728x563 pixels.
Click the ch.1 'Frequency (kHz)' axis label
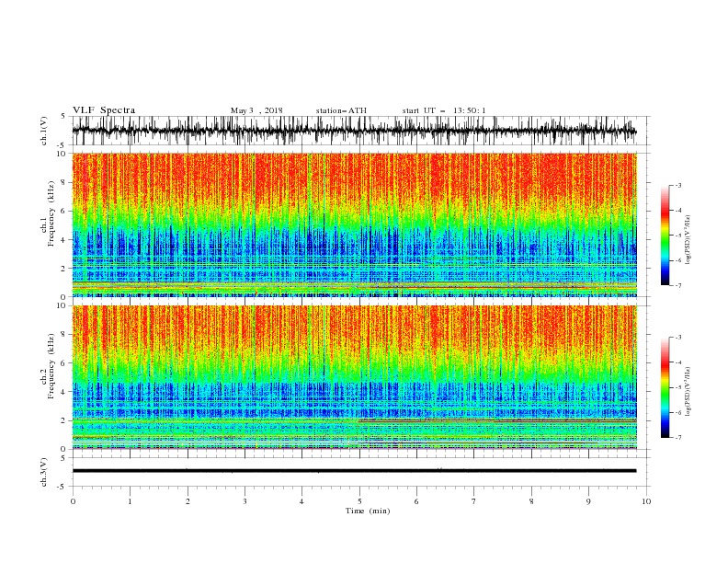51,212
